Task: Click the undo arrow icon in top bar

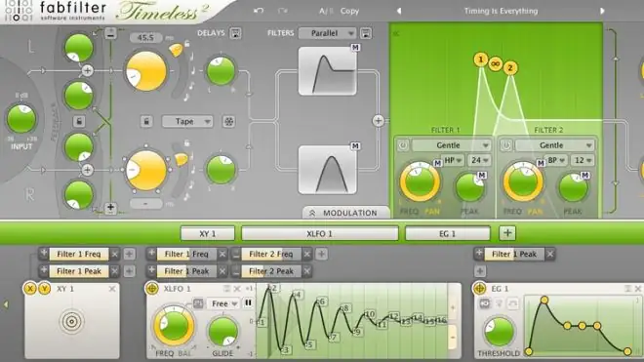Action: (x=259, y=11)
